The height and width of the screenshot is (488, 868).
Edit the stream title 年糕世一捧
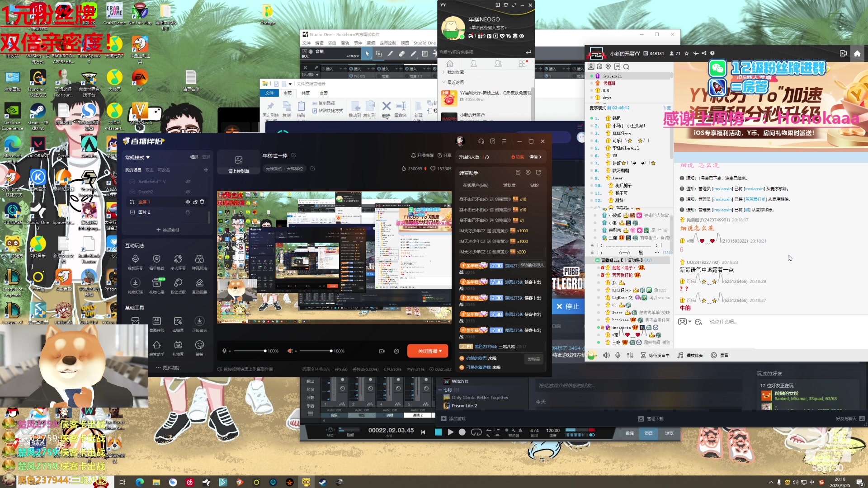[293, 155]
